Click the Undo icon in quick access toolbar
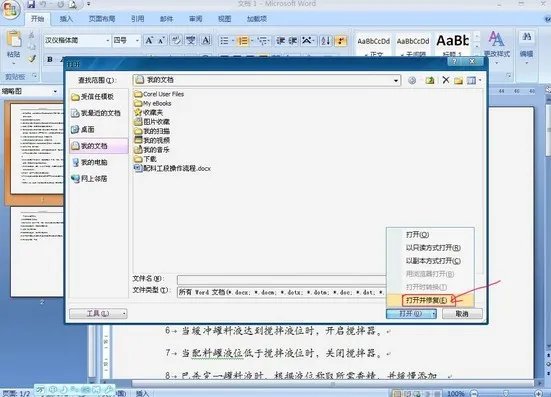Image resolution: width=551 pixels, height=397 pixels. pyautogui.click(x=44, y=4)
